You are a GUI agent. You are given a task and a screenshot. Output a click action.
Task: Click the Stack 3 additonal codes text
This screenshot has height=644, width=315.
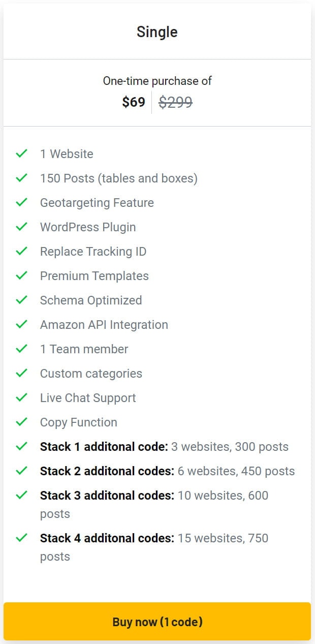coord(107,496)
